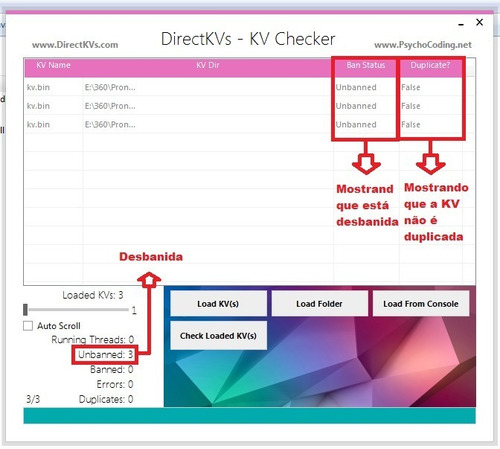
Task: Click the 'Running Threads: 0' text
Action: (93, 340)
